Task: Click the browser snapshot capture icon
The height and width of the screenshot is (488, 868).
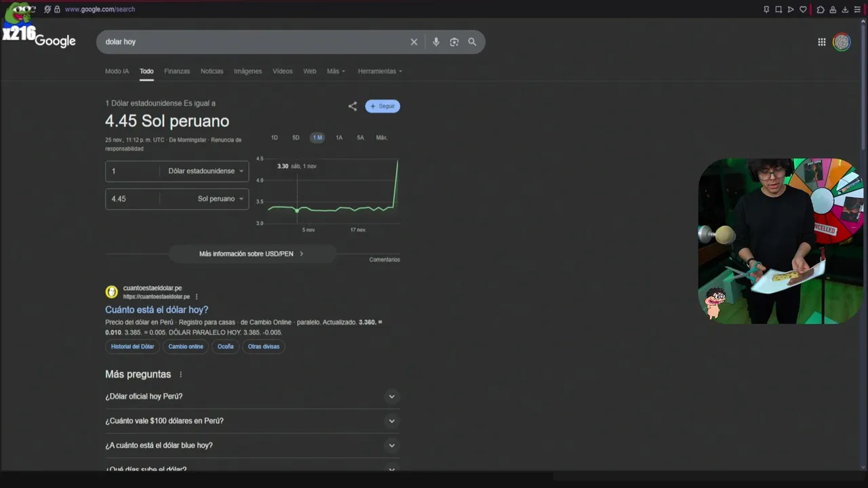Action: point(778,9)
